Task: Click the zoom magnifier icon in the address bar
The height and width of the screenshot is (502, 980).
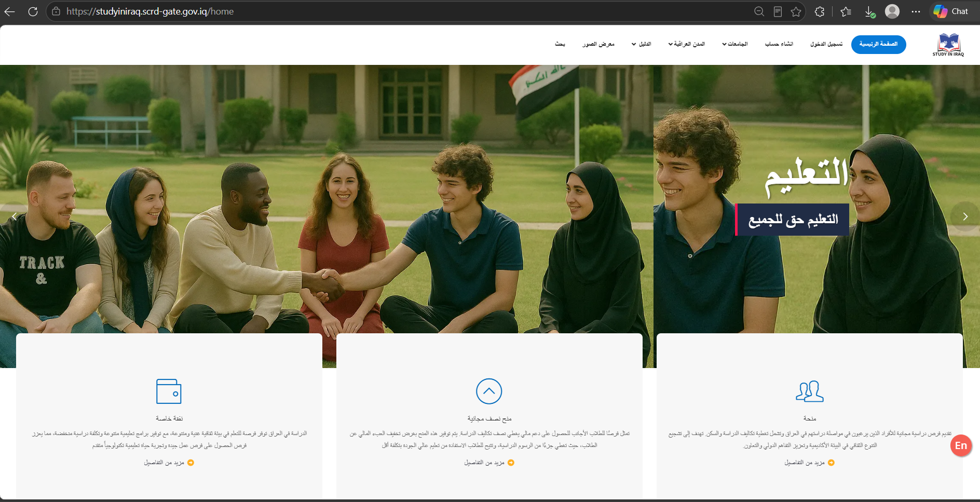Action: point(759,11)
